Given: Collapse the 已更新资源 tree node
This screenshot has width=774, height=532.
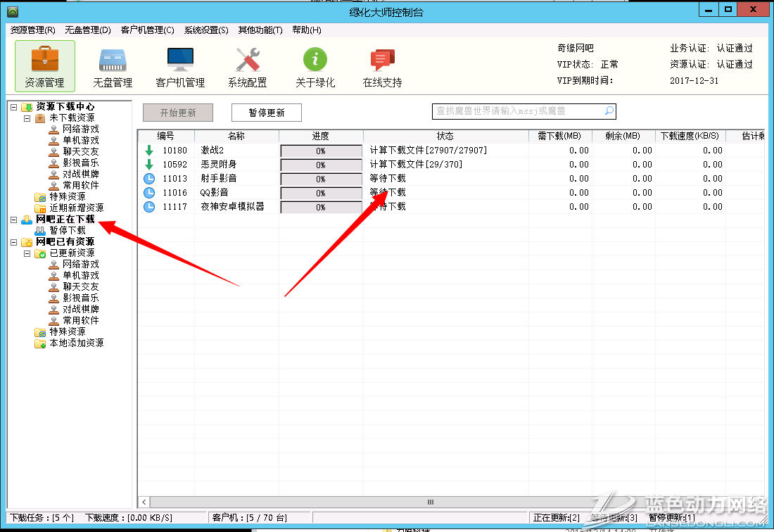Looking at the screenshot, I should click(27, 253).
